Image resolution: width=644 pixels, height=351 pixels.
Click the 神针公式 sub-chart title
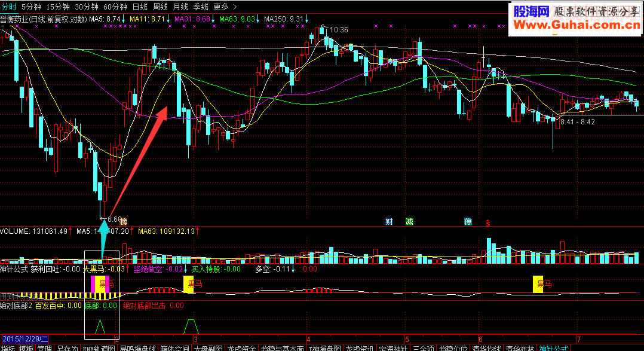click(14, 269)
